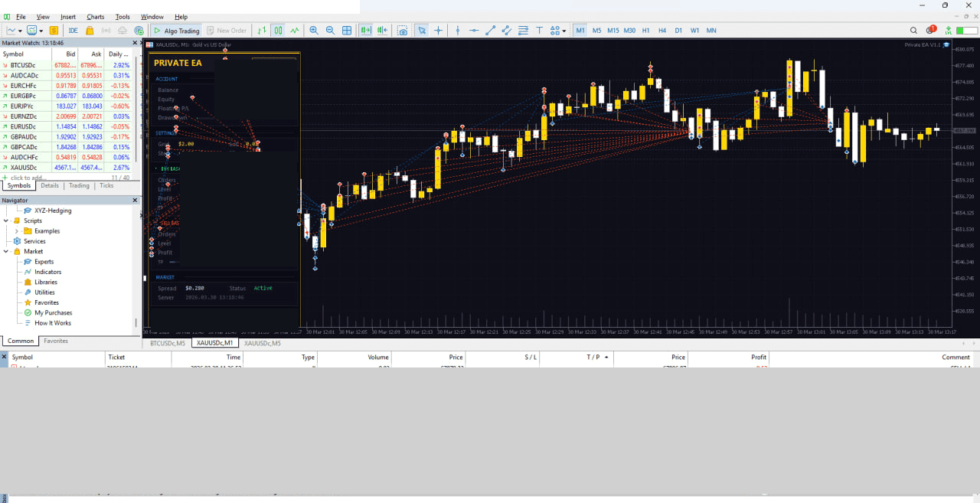Select the crosshair cursor tool
This screenshot has width=980, height=503.
[438, 31]
